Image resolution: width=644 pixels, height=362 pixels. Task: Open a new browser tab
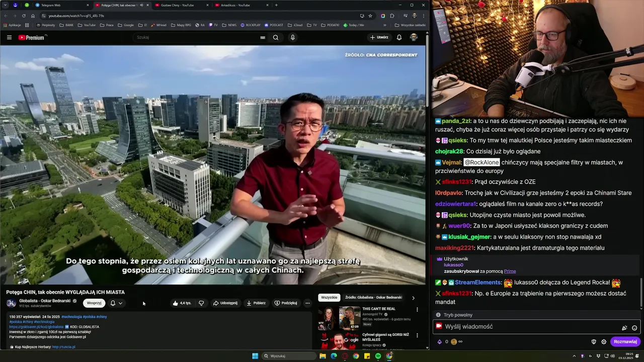coord(276,5)
